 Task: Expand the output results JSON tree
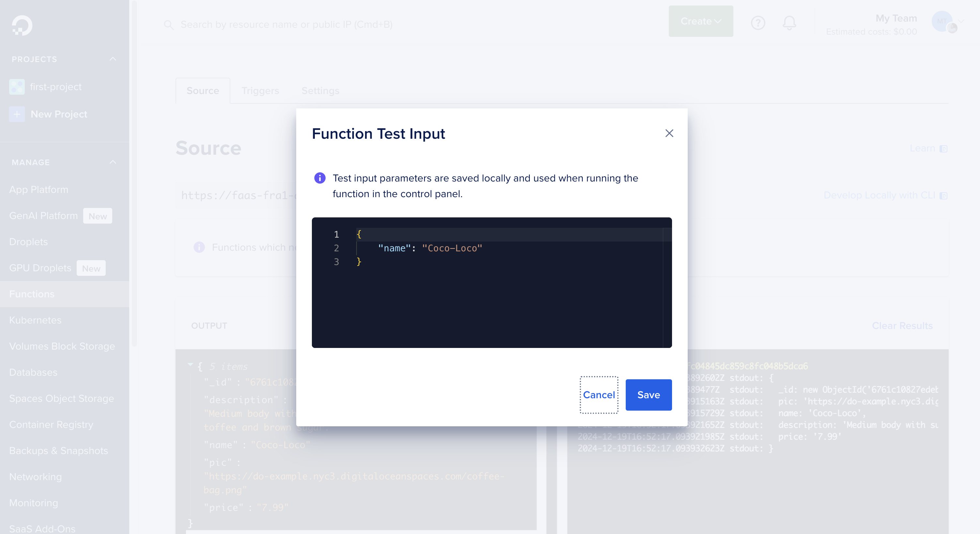(x=191, y=366)
